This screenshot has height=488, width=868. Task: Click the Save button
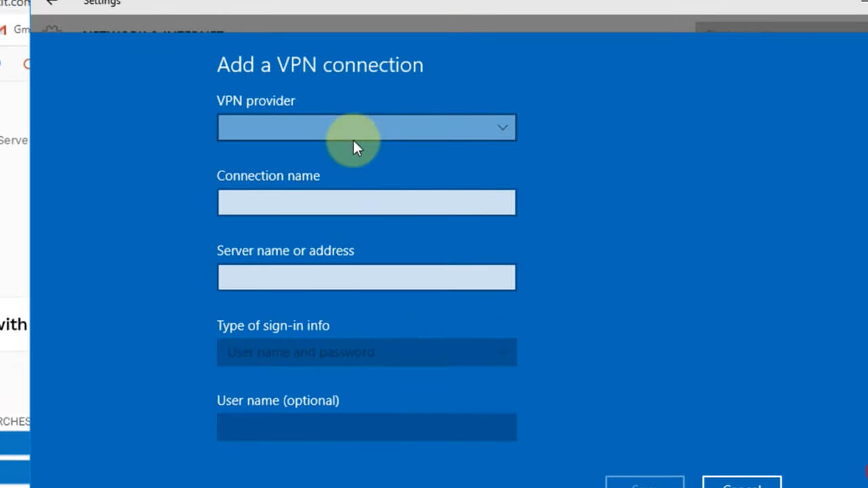645,483
